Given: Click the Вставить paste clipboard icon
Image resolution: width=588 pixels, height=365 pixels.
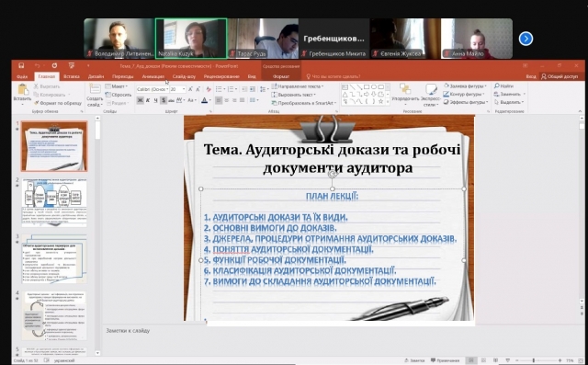Looking at the screenshot, I should [22, 90].
